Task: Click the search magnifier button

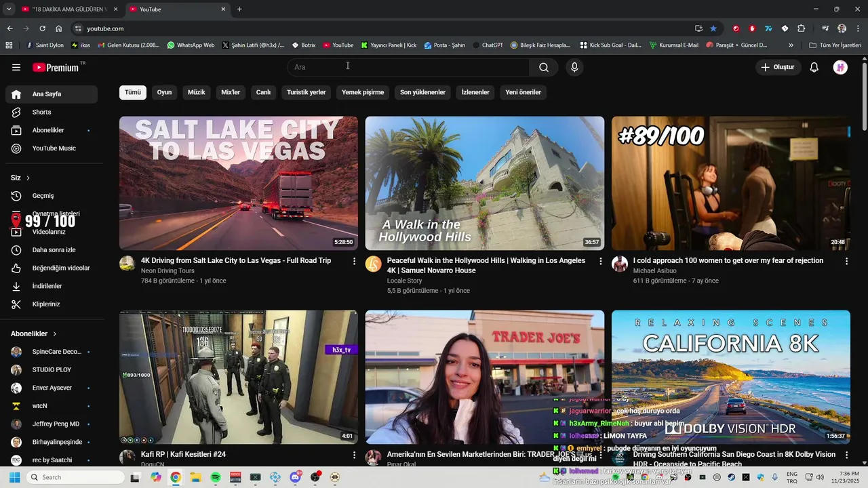Action: pos(544,67)
